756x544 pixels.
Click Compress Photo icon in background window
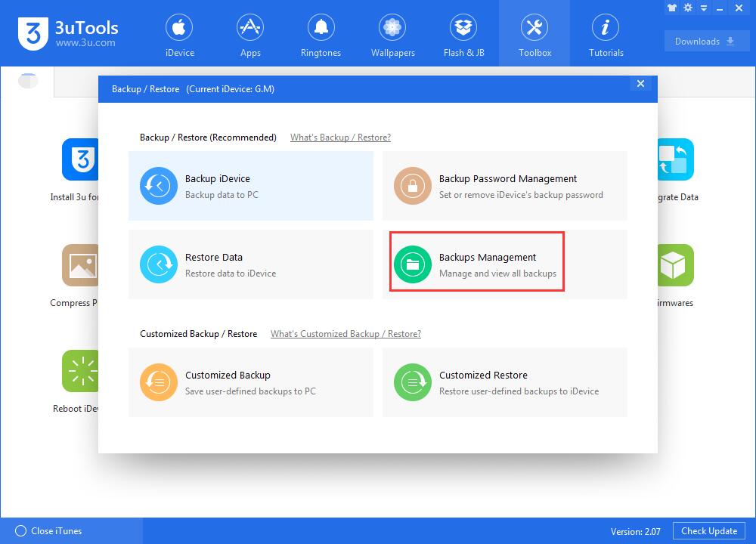80,265
